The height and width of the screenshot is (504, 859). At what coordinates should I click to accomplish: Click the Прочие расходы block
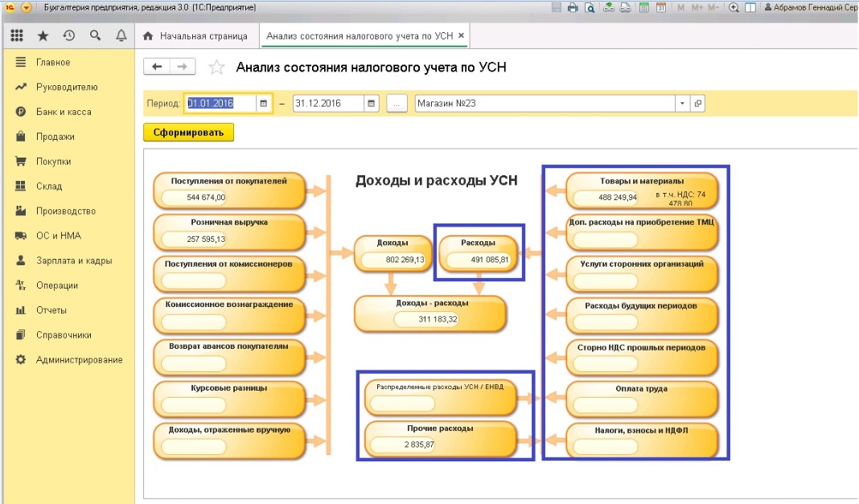pos(441,438)
